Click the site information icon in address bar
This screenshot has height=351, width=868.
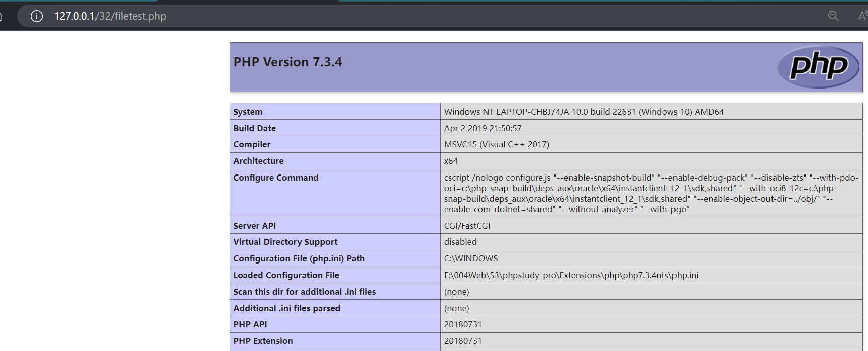(x=37, y=16)
